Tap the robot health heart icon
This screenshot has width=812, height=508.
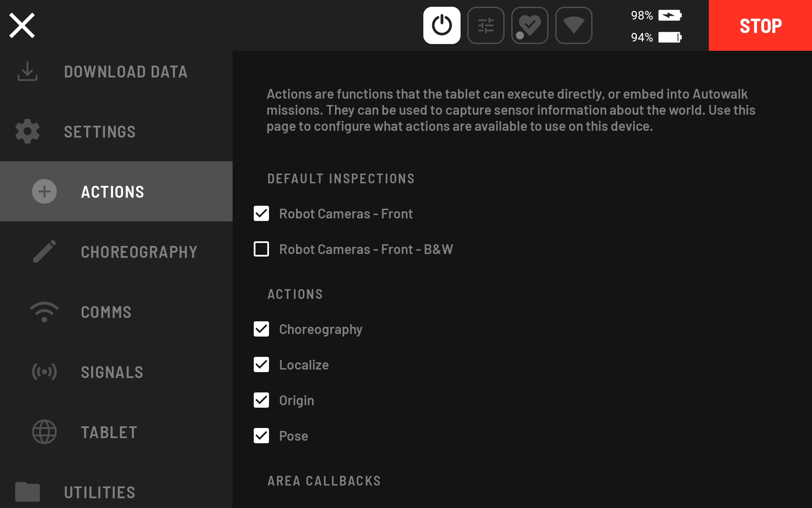click(529, 25)
